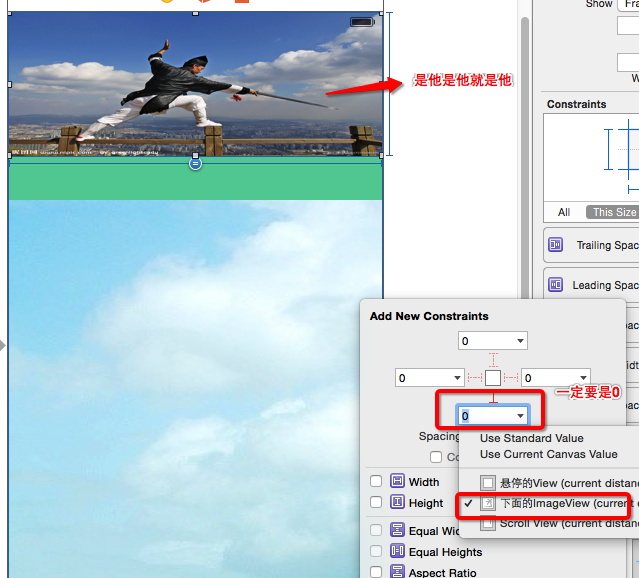Screen dimensions: 639x578
Task: Click the blue equal-constraint badge on canvas
Action: pyautogui.click(x=196, y=164)
